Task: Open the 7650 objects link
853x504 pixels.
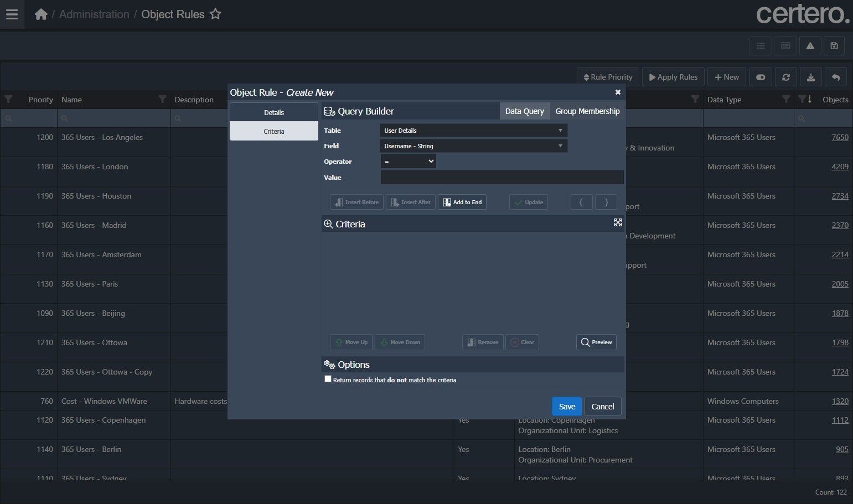Action: [840, 137]
